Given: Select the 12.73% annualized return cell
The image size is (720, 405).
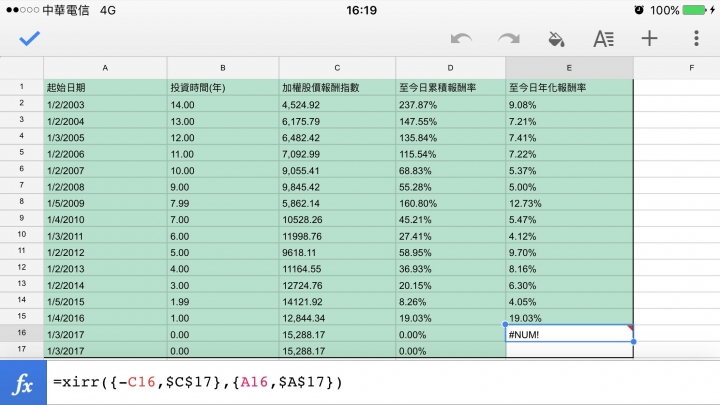Looking at the screenshot, I should coord(569,203).
